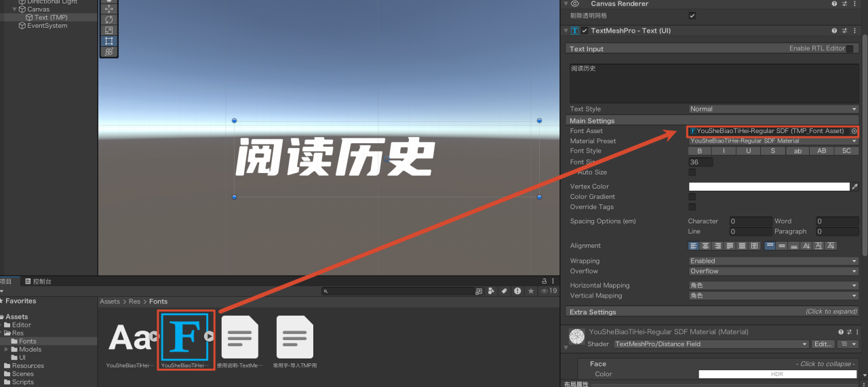
Task: Activate the Rect tool in scene toolbar
Action: coord(109,41)
